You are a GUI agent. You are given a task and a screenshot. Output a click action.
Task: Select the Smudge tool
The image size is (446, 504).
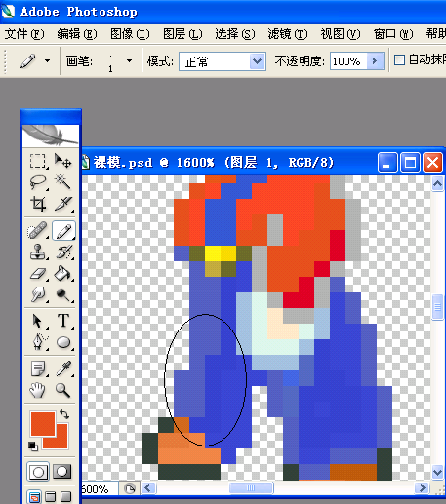[x=38, y=294]
